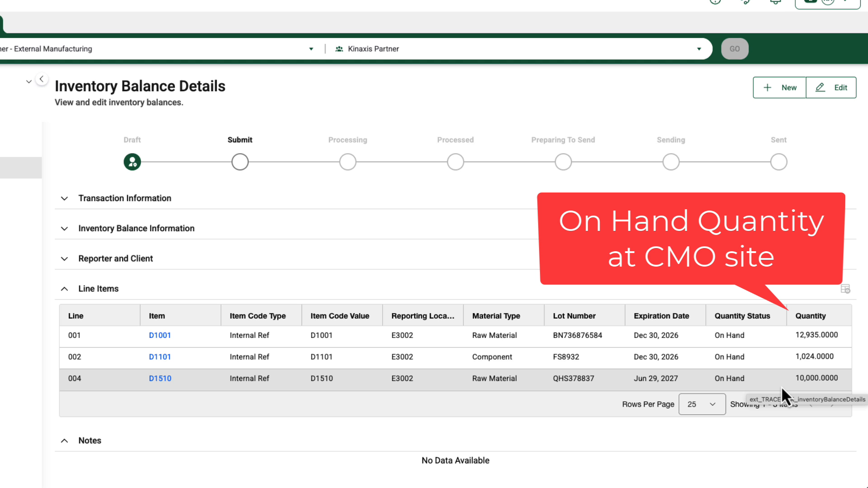Open item link D1001
The height and width of the screenshot is (488, 868).
(x=160, y=335)
